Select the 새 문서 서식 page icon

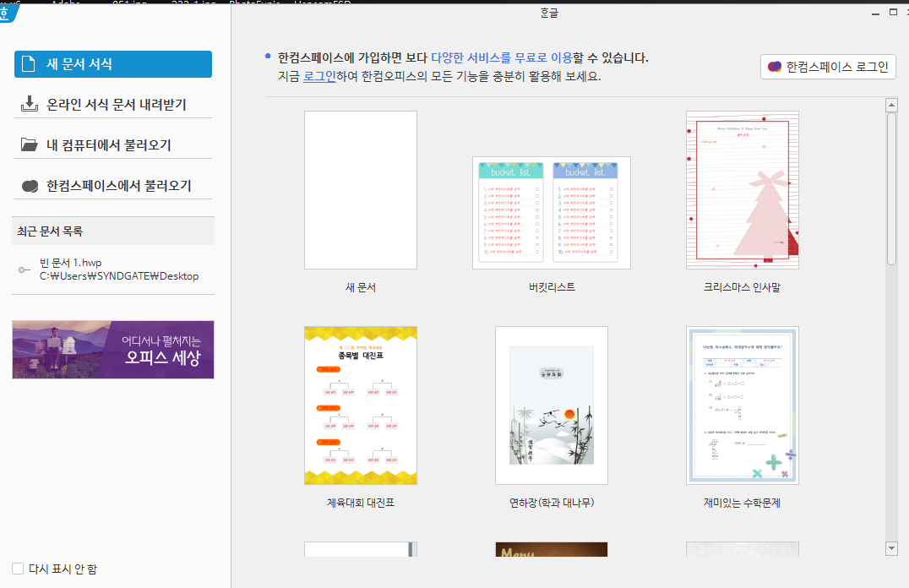coord(29,64)
